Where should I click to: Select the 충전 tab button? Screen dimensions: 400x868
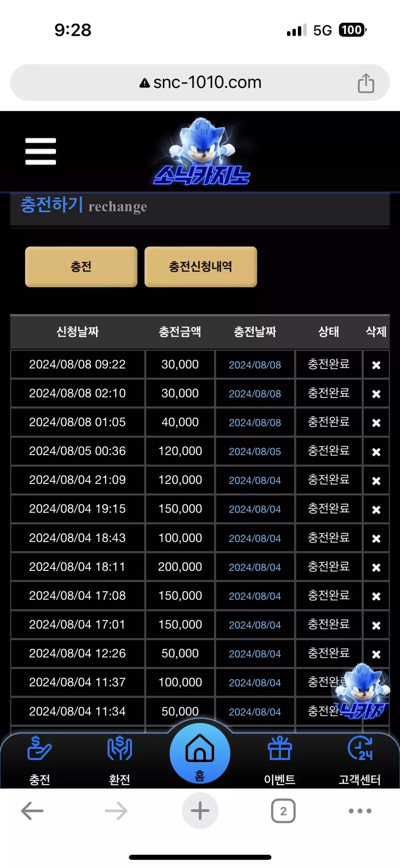(x=81, y=267)
